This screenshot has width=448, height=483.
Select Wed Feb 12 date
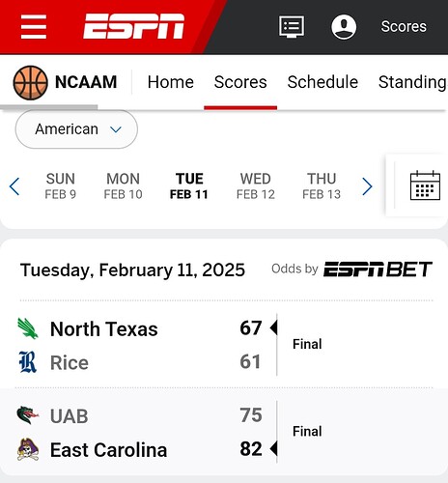click(256, 186)
